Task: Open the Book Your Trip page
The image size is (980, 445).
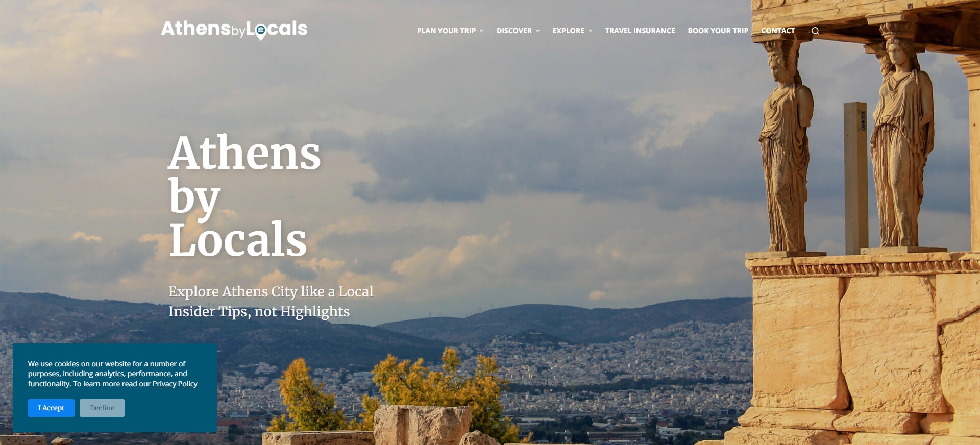Action: [718, 31]
